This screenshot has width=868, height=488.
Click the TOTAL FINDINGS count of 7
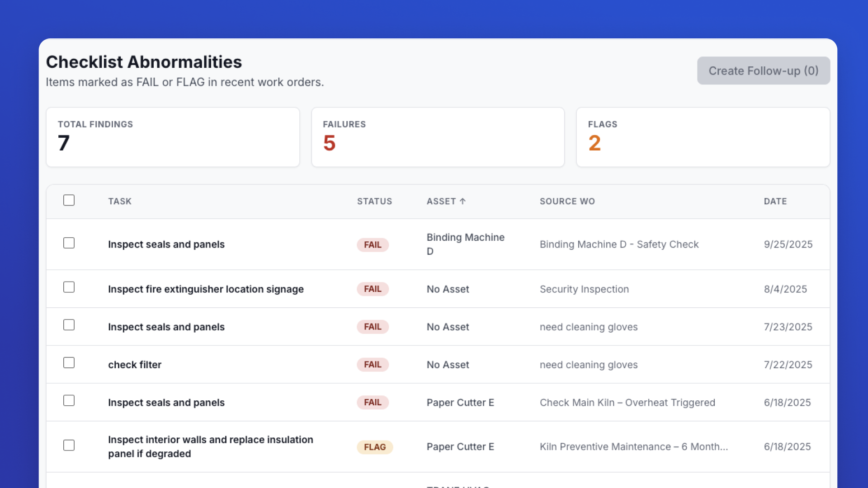[x=64, y=143]
